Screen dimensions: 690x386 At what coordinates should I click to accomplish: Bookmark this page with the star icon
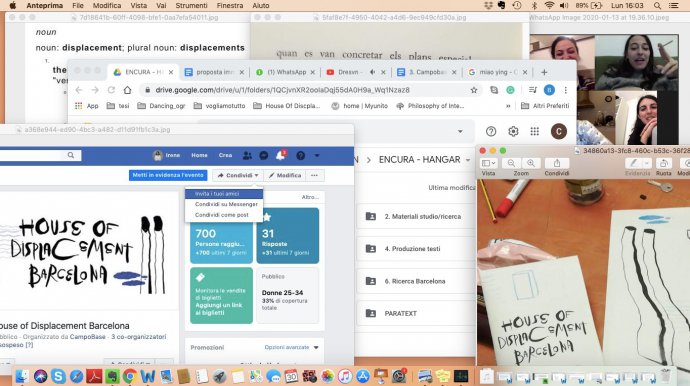pos(474,90)
